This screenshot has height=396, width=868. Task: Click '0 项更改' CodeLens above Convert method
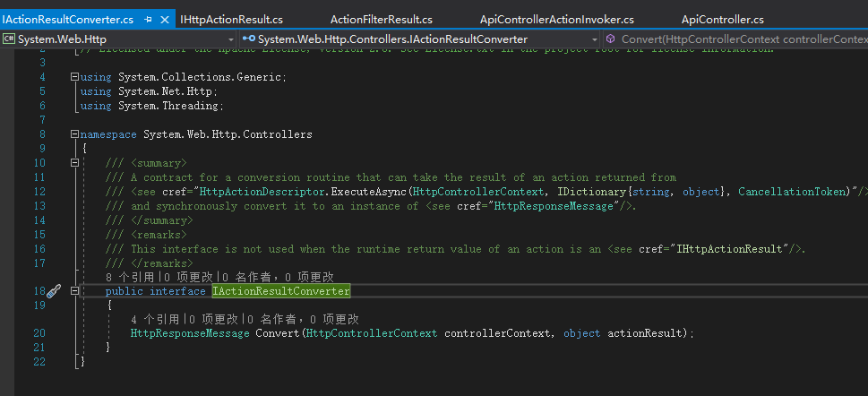click(215, 320)
